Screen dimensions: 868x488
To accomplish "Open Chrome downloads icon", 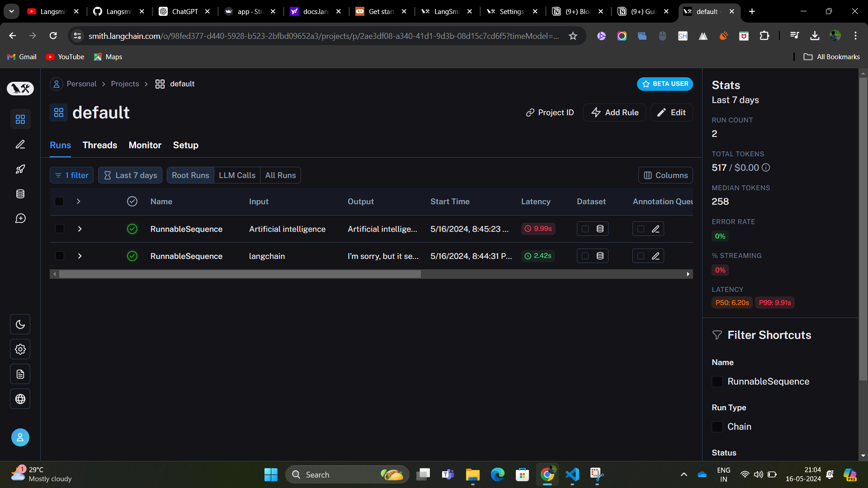I will click(815, 36).
